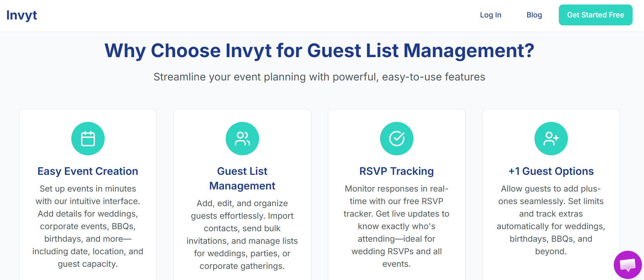Image resolution: width=644 pixels, height=280 pixels.
Task: Click the "Why Choose Invyt" main heading
Action: tap(319, 50)
